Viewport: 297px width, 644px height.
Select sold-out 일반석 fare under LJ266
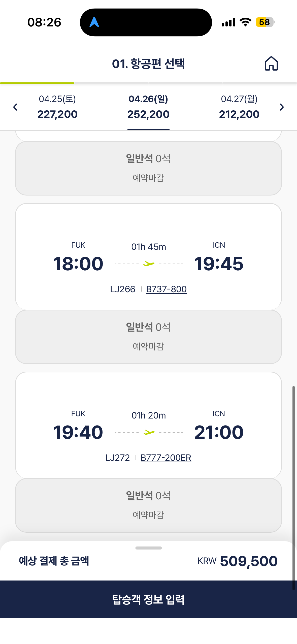coord(148,337)
